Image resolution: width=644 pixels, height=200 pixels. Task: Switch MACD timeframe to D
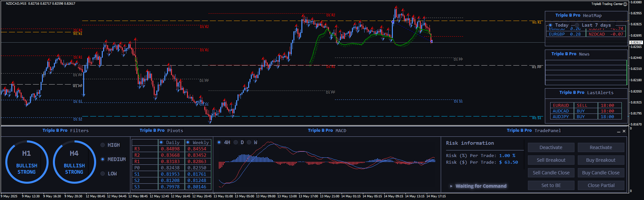[x=236, y=142]
